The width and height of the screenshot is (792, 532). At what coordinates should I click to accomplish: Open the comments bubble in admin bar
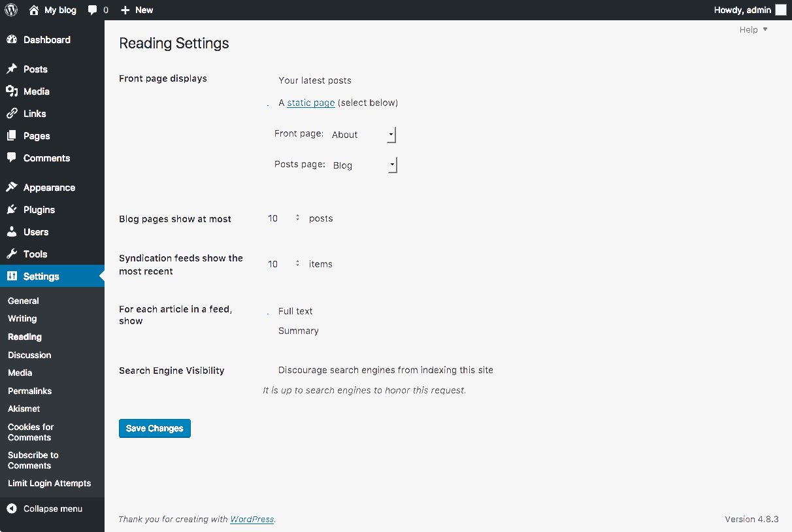(93, 10)
